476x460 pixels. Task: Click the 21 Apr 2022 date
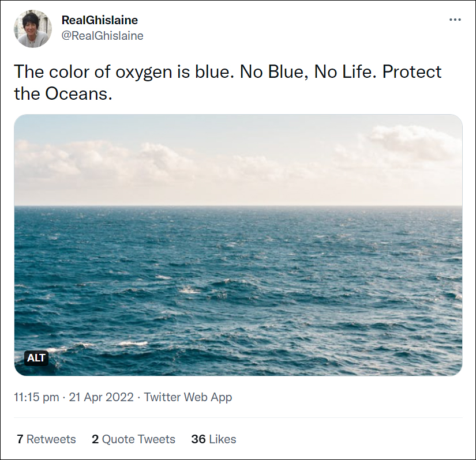101,397
